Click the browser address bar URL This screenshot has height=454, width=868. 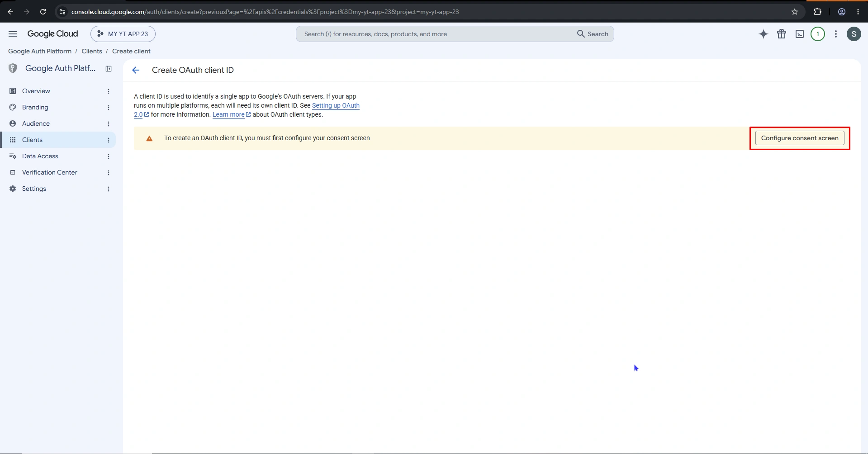coord(265,12)
